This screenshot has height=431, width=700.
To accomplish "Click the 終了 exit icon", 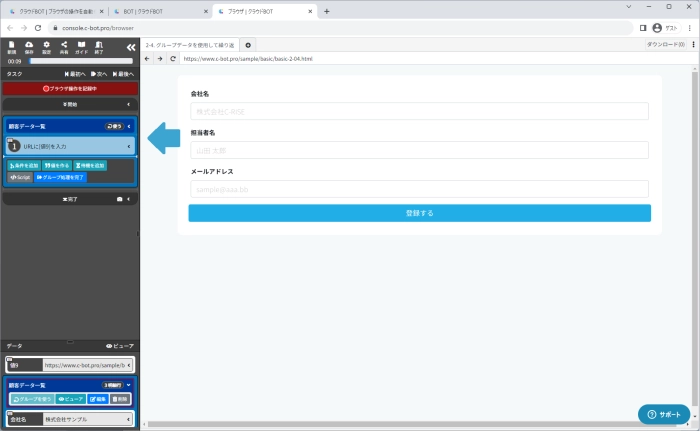I will pos(98,46).
